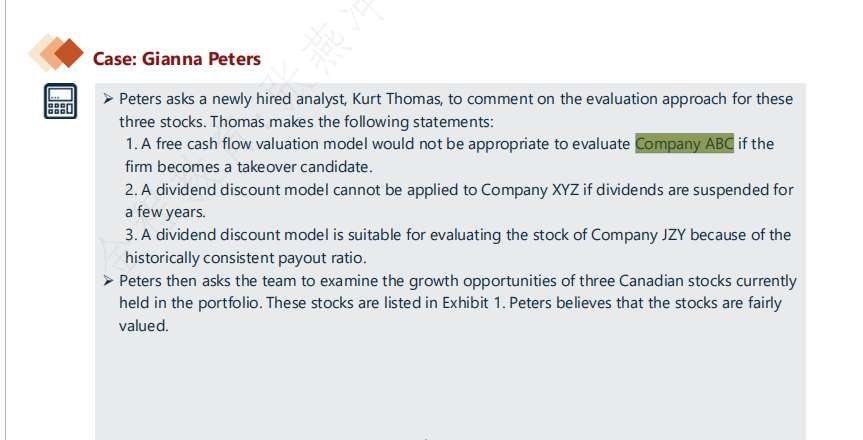
Task: Click the calculator icon beside the case text
Action: pos(59,101)
